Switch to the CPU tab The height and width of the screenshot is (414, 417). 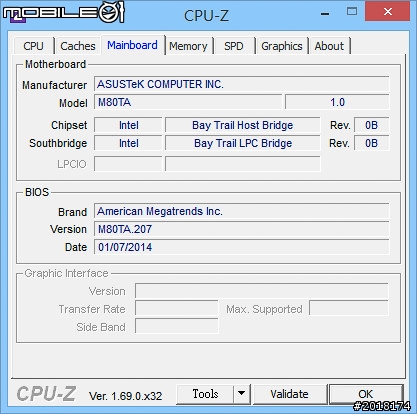coord(34,46)
